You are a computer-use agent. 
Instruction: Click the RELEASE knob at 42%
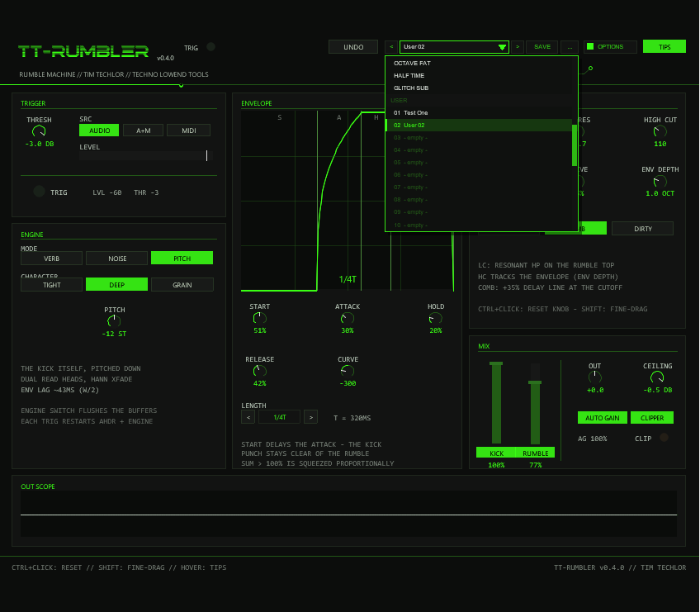point(259,371)
